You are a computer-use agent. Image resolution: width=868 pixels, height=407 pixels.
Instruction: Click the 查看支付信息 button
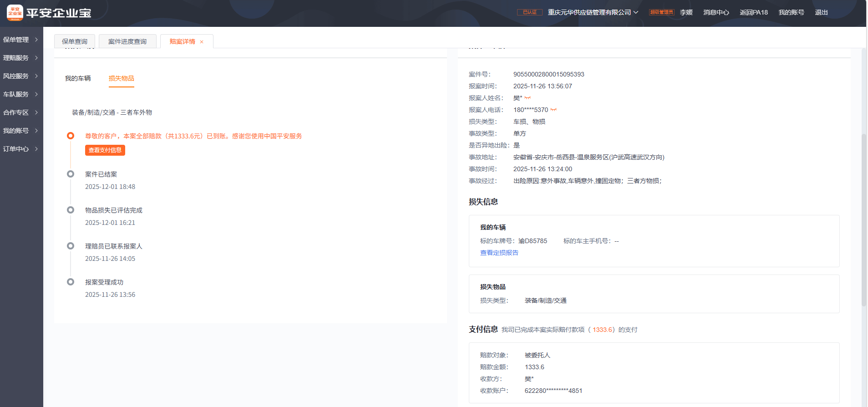105,150
